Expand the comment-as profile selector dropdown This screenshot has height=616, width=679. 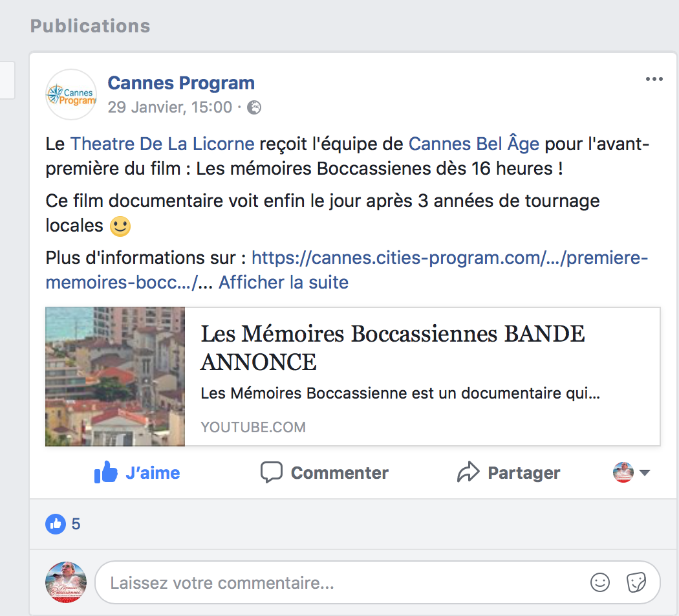point(631,472)
